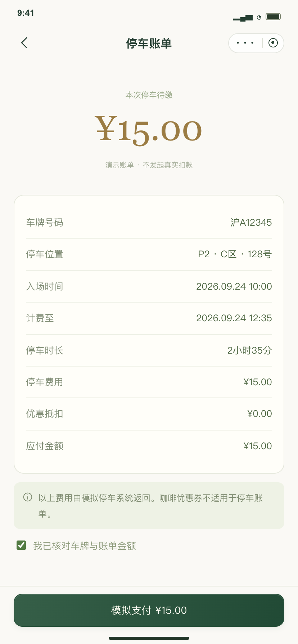Tap the 我已核对车牌与账单金额 label text
The image size is (298, 644).
click(x=85, y=546)
